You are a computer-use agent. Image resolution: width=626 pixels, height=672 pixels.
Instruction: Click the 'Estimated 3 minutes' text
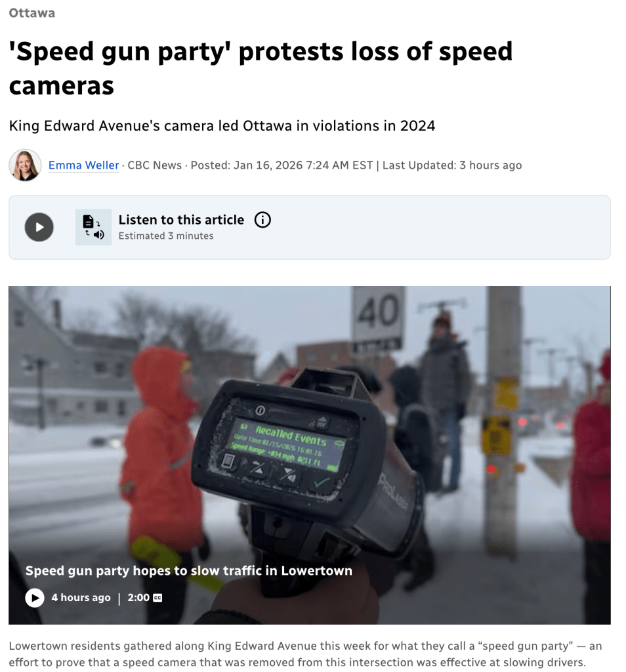pyautogui.click(x=166, y=236)
